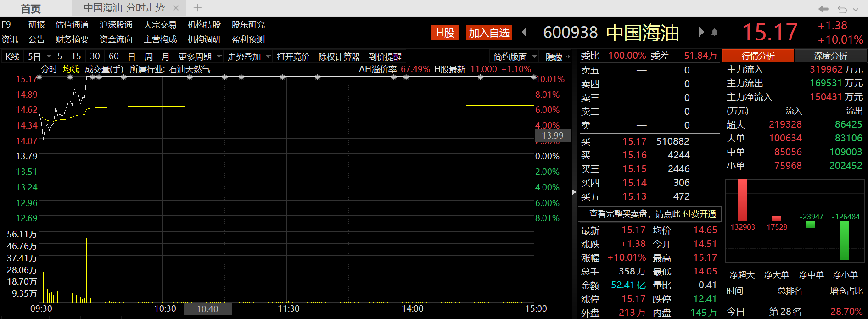Screen dimensions: 868x319
Task: Open 机构持股 menu item
Action: tap(204, 25)
